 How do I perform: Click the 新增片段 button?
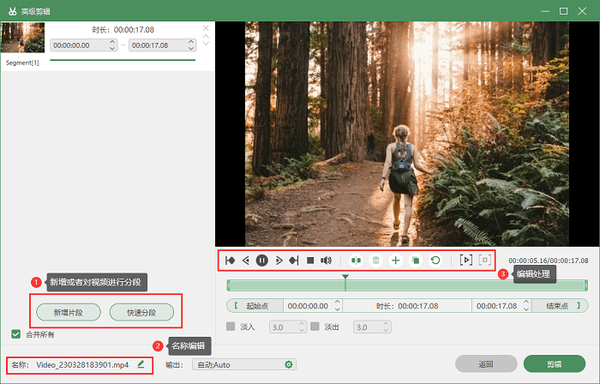[x=68, y=312]
